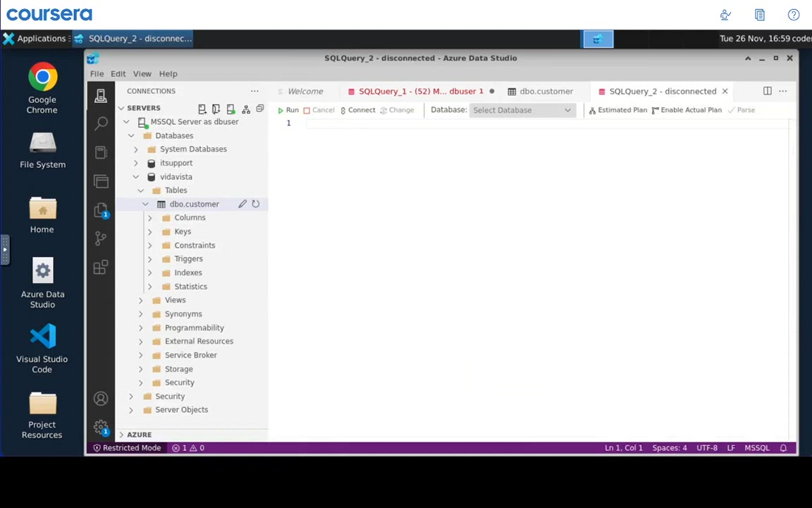Open File System desktop icon

[42, 150]
